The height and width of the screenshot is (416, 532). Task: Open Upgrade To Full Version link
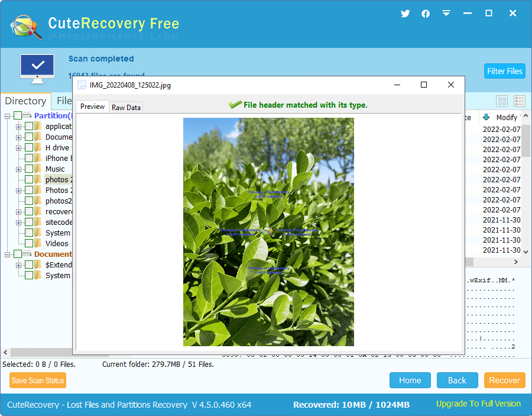coord(478,404)
